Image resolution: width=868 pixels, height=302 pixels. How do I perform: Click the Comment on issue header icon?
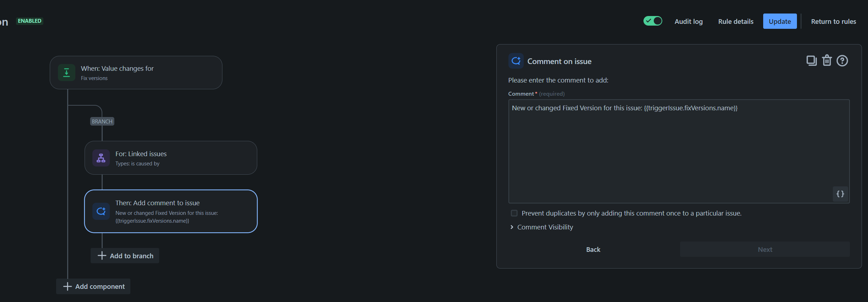[x=516, y=61]
